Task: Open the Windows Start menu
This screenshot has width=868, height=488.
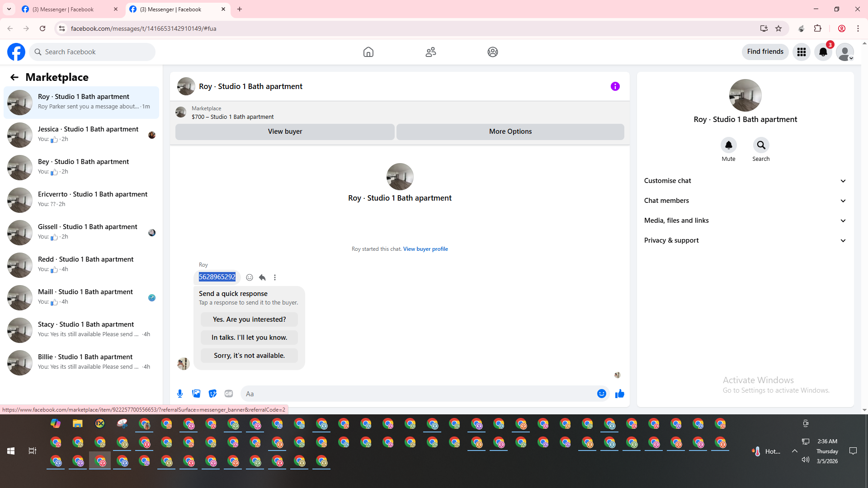Action: tap(11, 451)
